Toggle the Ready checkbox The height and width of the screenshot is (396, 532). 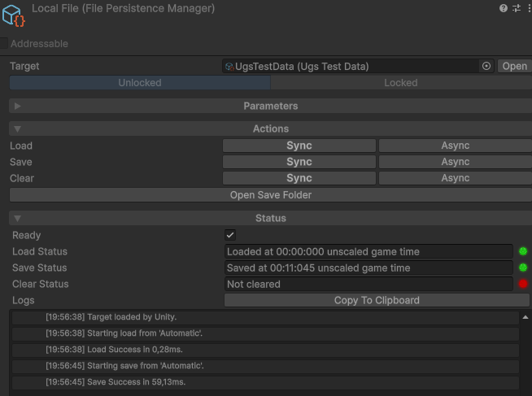click(x=230, y=235)
